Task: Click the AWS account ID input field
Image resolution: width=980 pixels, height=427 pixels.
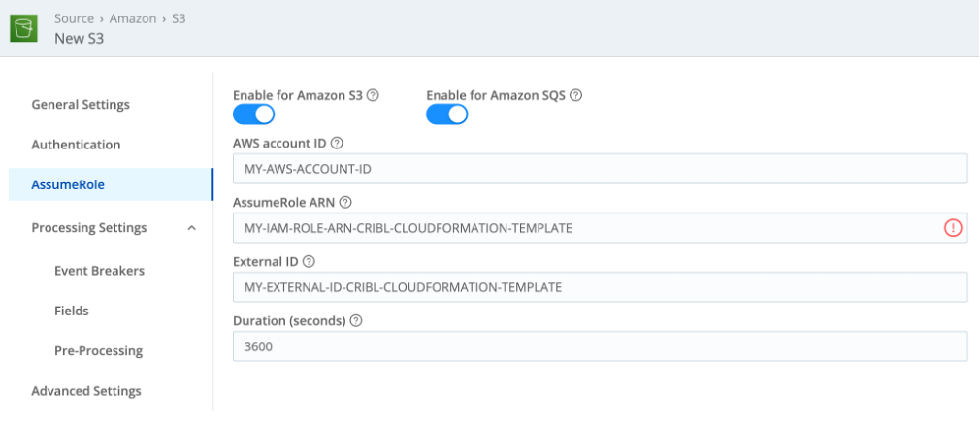Action: 600,169
